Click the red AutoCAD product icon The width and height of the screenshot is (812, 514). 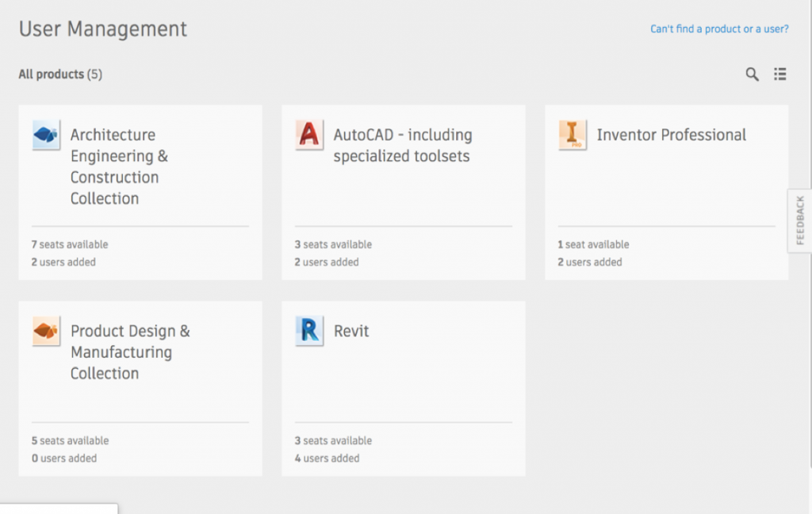click(309, 135)
